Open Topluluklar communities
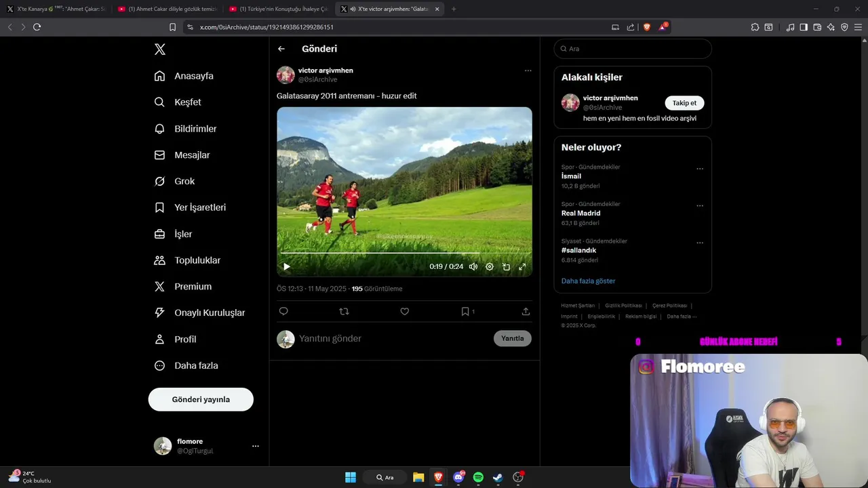 tap(187, 260)
